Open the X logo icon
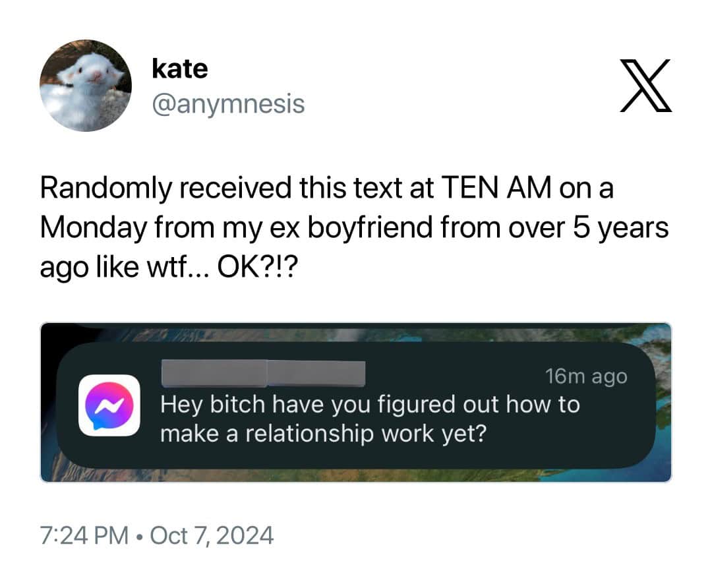This screenshot has height=588, width=712. click(645, 85)
